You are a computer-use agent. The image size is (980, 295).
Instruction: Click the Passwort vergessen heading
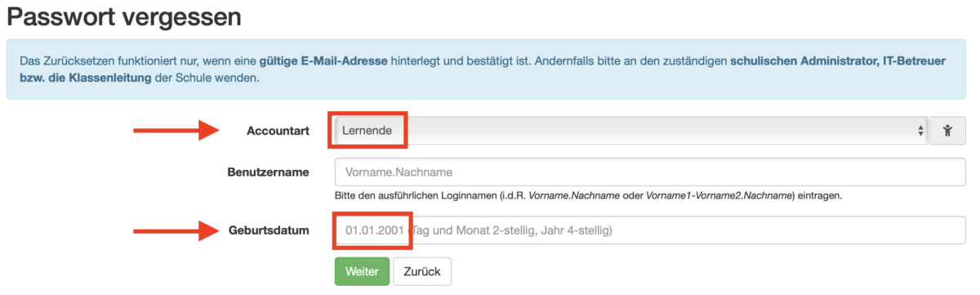point(124,16)
